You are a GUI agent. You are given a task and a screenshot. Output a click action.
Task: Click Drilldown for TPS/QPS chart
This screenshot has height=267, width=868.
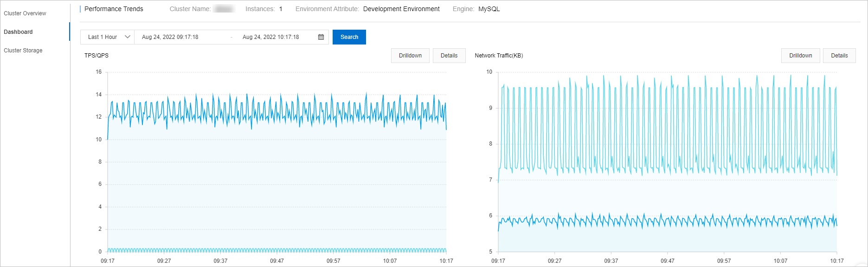(410, 56)
